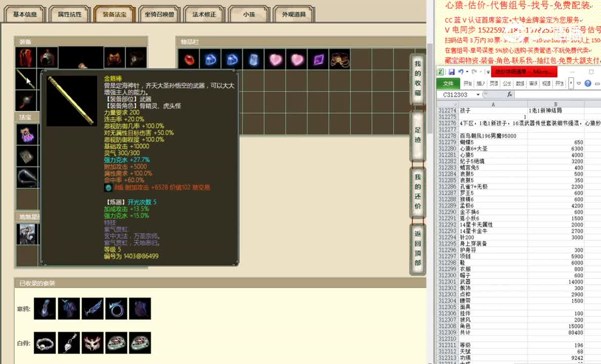
Task: Switch to the 法术修正 tab
Action: (x=204, y=14)
